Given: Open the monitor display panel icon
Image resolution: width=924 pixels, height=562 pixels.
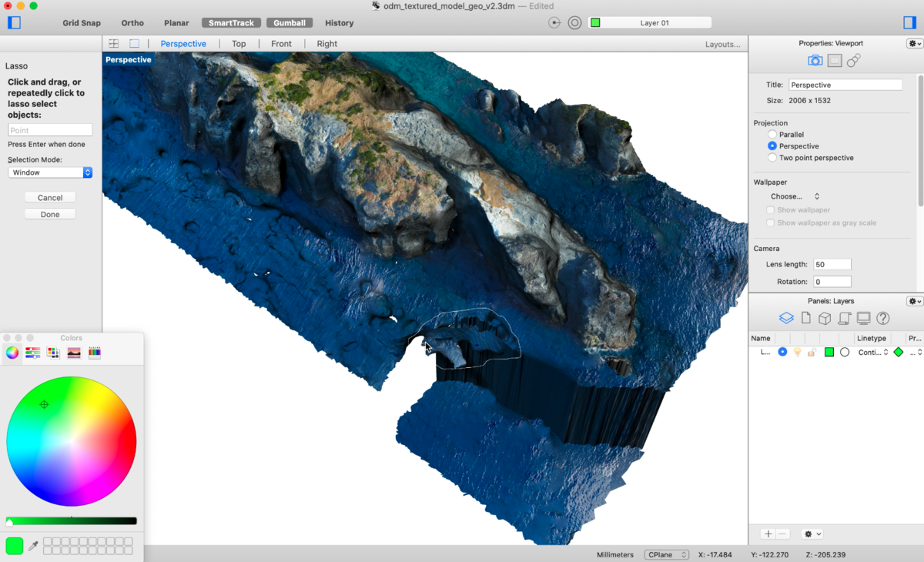Looking at the screenshot, I should (x=863, y=318).
